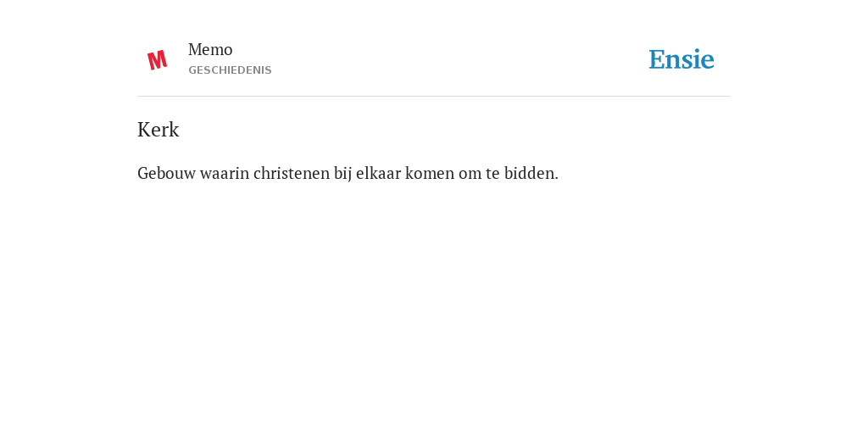Click the capital M of the Memo title

tap(195, 50)
